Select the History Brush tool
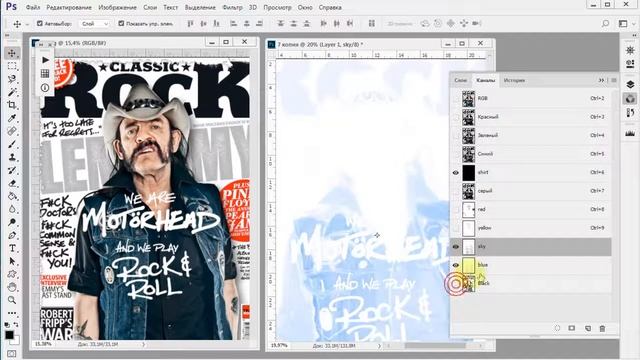 pyautogui.click(x=12, y=170)
